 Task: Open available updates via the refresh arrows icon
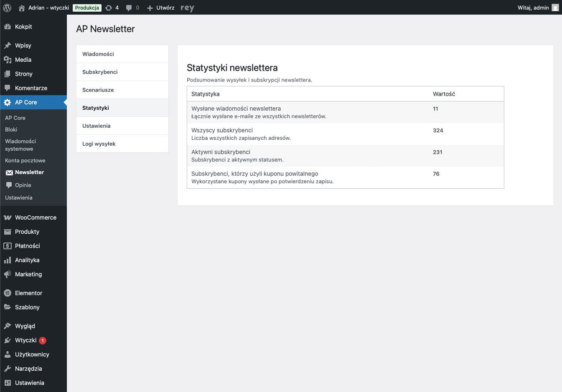(108, 8)
